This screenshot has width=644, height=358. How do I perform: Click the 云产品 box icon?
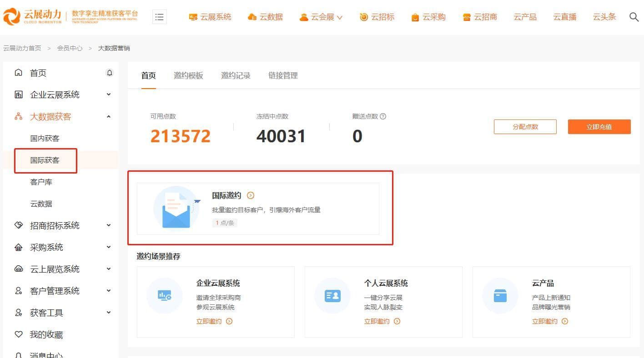tap(500, 296)
